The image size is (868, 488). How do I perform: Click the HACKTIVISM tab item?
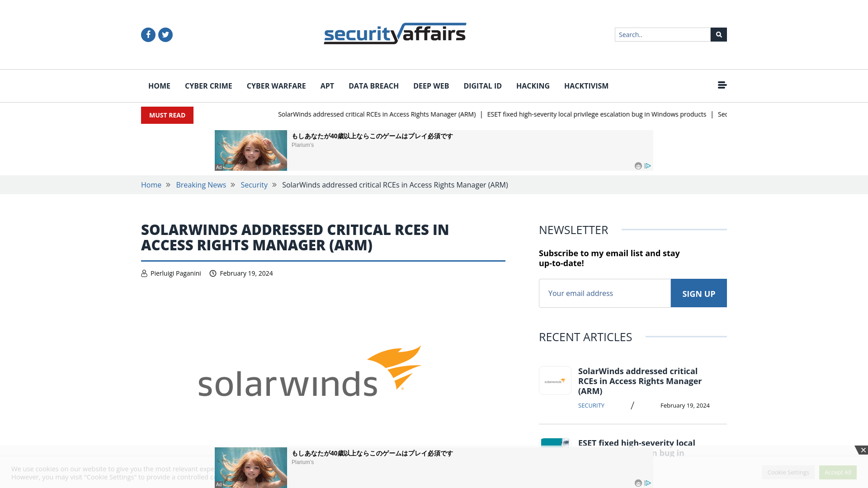click(586, 86)
